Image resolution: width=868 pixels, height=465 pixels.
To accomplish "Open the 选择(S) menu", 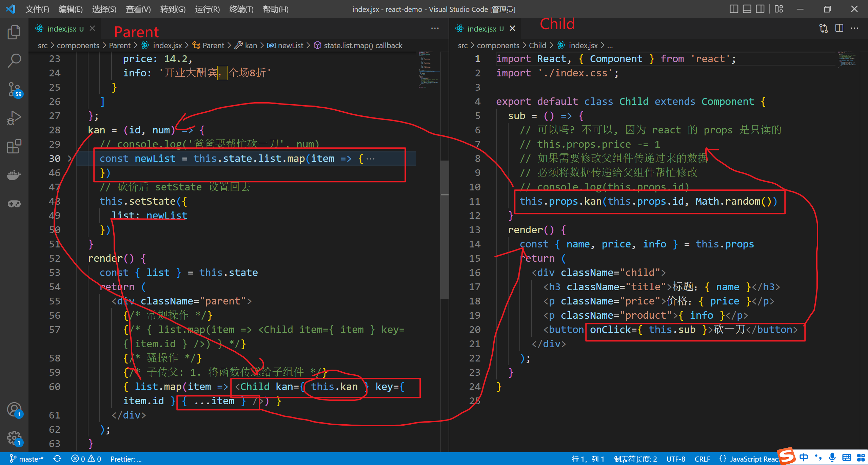I will [104, 9].
